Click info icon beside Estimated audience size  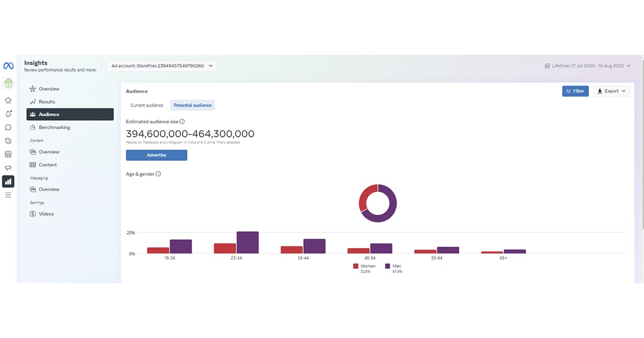click(182, 122)
